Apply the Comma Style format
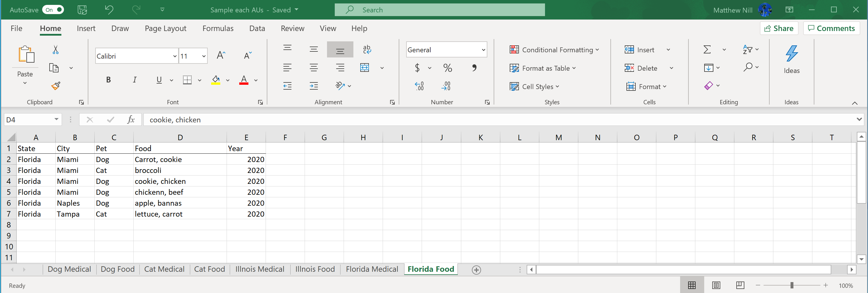The height and width of the screenshot is (293, 868). (x=474, y=68)
